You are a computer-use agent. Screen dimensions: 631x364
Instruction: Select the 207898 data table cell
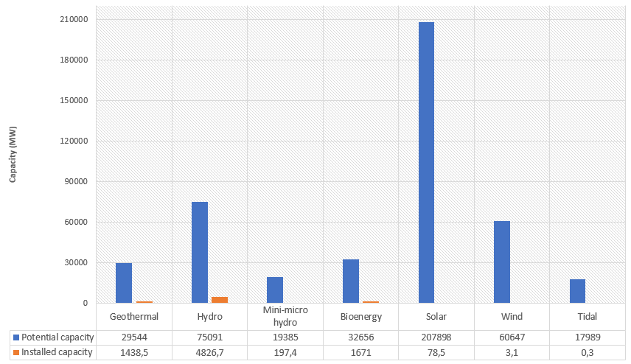tap(436, 337)
